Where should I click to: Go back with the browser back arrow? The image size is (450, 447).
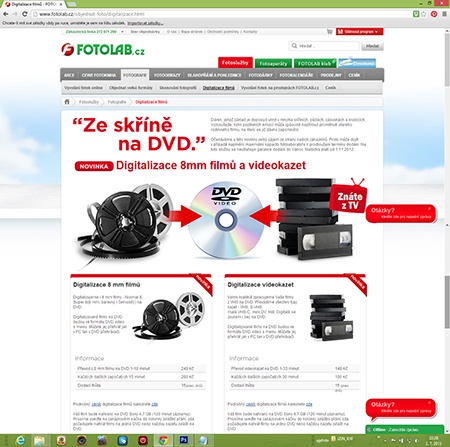6,14
